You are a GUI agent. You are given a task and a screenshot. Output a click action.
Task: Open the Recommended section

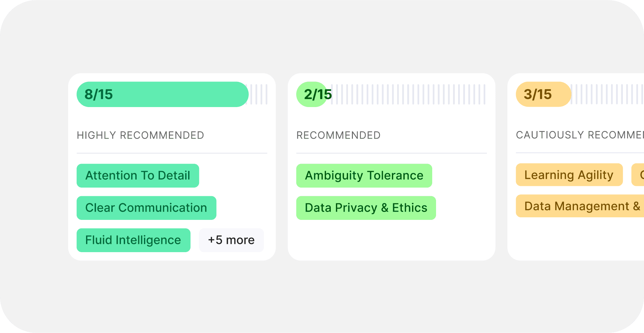coord(338,135)
